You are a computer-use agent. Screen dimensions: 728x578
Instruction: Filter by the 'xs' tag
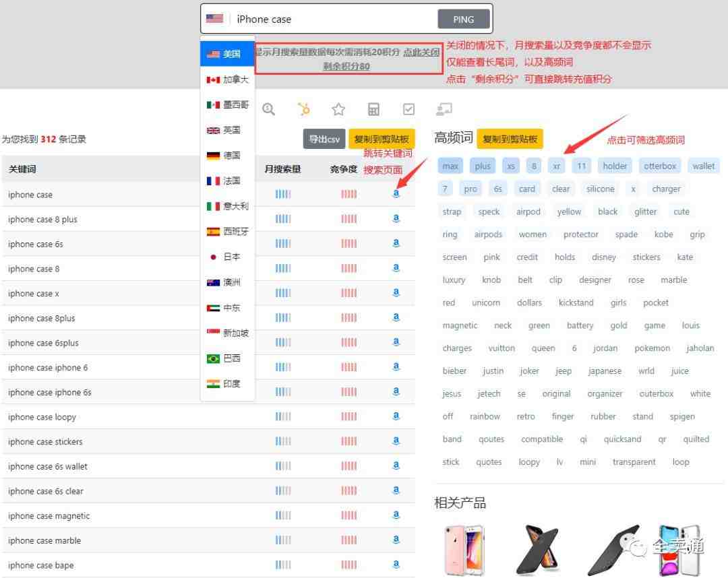511,166
